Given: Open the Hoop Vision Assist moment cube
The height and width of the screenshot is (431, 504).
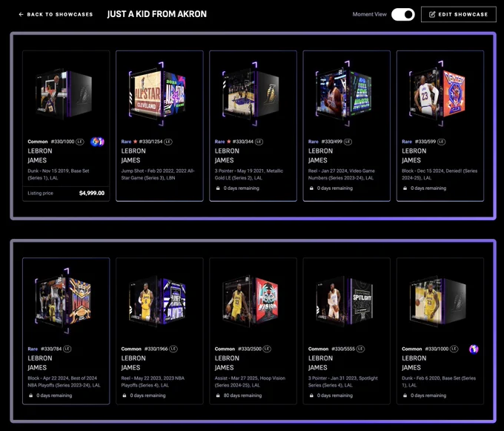Looking at the screenshot, I should (x=251, y=300).
